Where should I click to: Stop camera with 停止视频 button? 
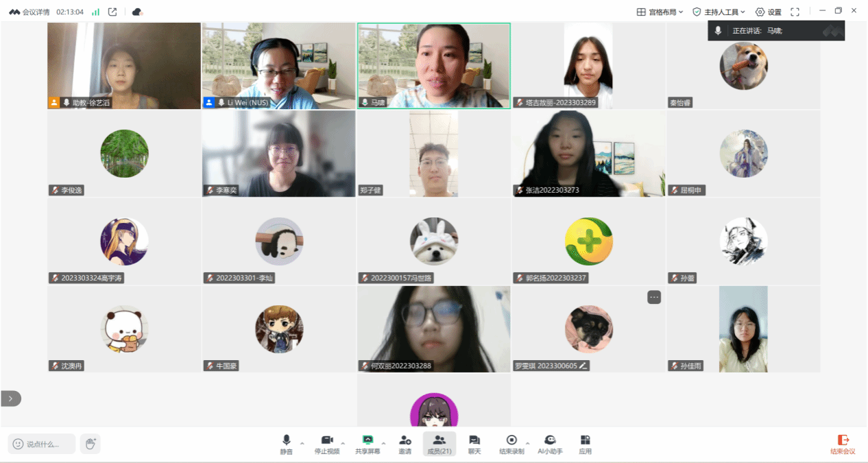pos(327,443)
